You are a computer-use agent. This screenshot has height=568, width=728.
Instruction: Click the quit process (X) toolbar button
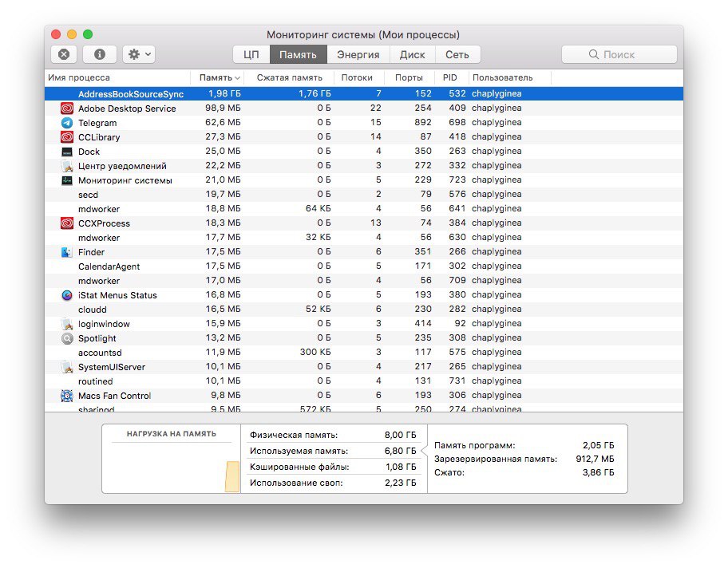pos(64,54)
